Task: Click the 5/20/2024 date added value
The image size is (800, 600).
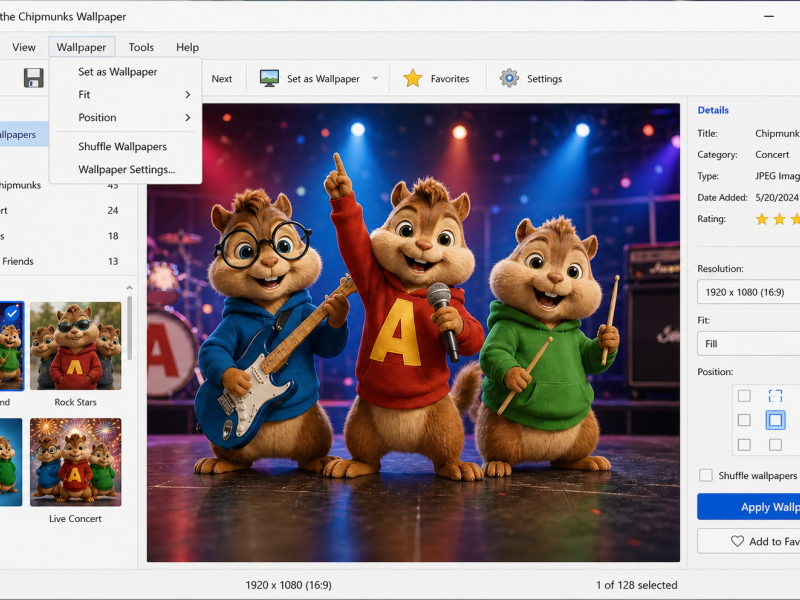Action: pos(777,197)
